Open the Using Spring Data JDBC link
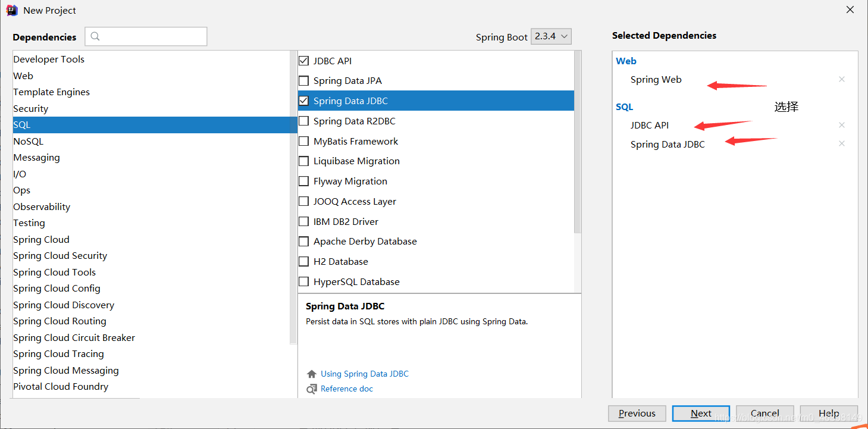Image resolution: width=868 pixels, height=429 pixels. click(x=365, y=374)
